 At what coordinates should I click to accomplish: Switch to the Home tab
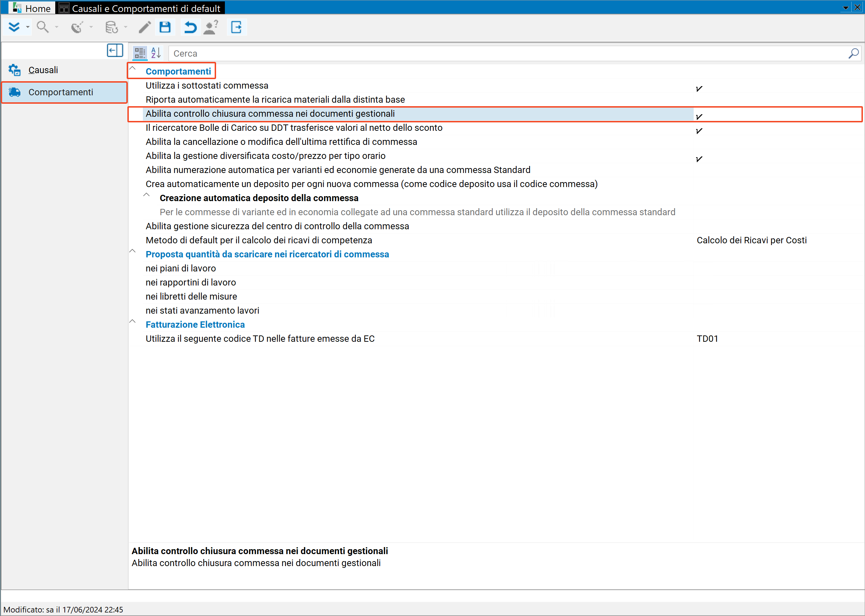point(32,8)
